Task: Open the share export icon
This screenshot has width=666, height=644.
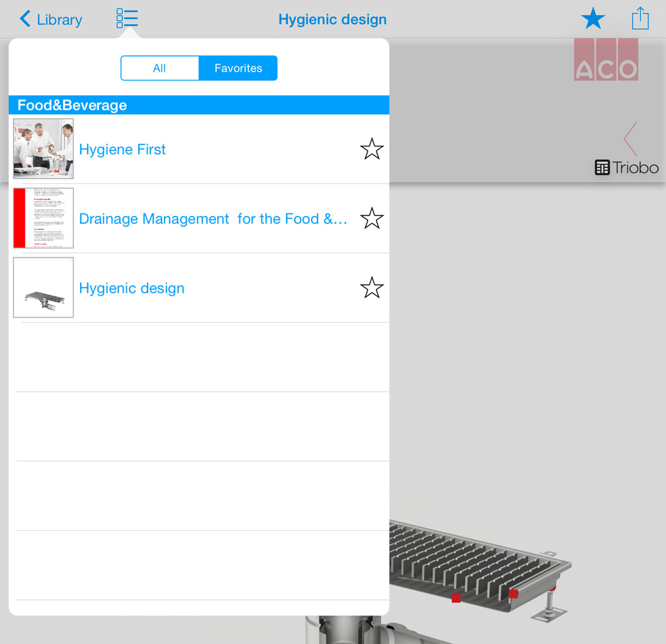Action: pyautogui.click(x=640, y=18)
